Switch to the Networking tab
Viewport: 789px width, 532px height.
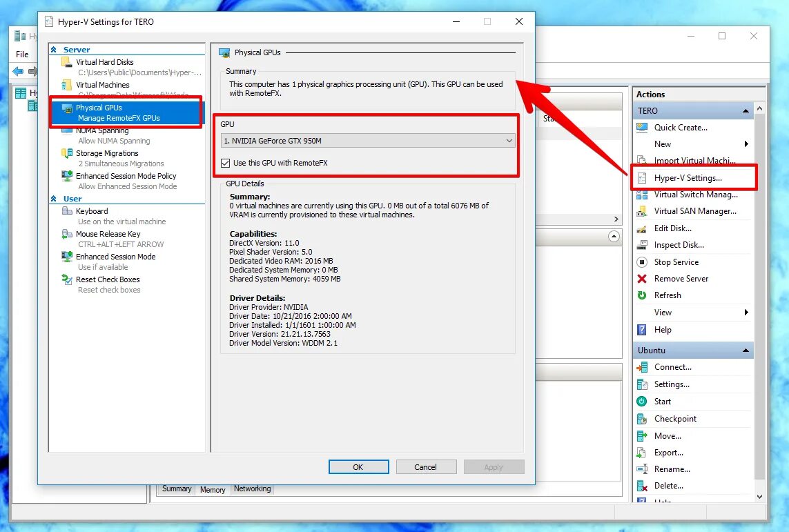(252, 489)
